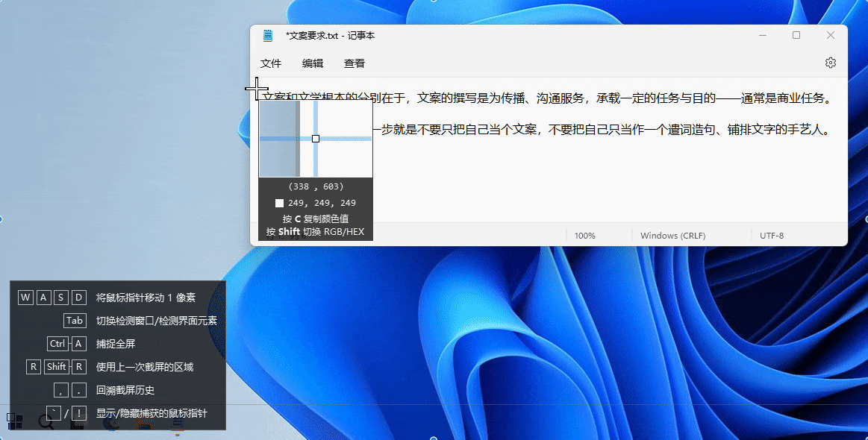Minimize the Notepad window

[x=762, y=36]
